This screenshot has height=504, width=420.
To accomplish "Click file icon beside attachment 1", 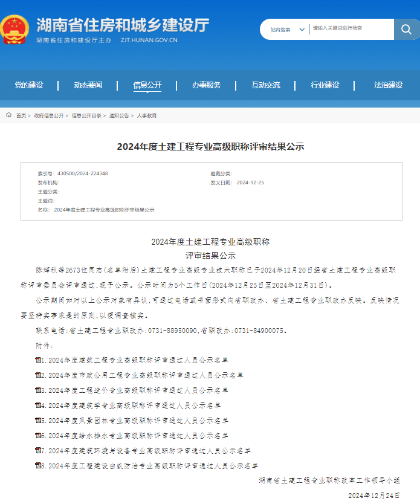I will (39, 360).
